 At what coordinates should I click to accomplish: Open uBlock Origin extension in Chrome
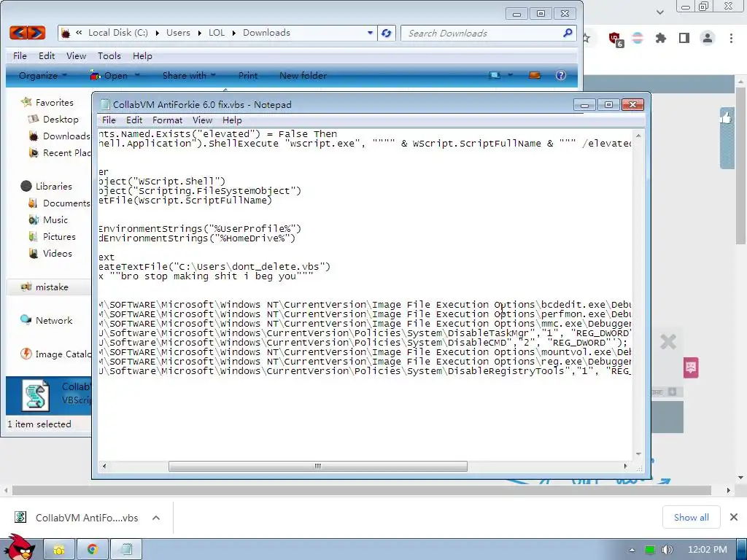pos(616,39)
